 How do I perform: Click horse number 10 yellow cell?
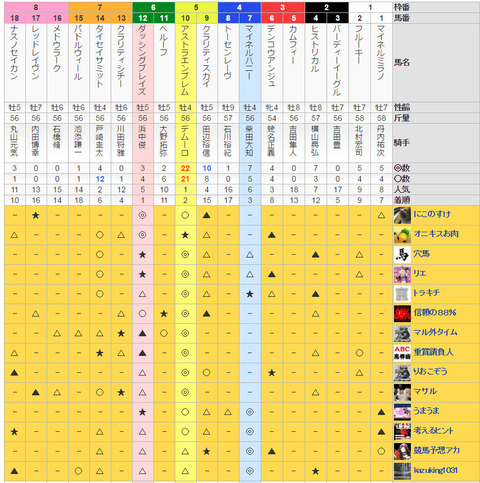tap(185, 18)
